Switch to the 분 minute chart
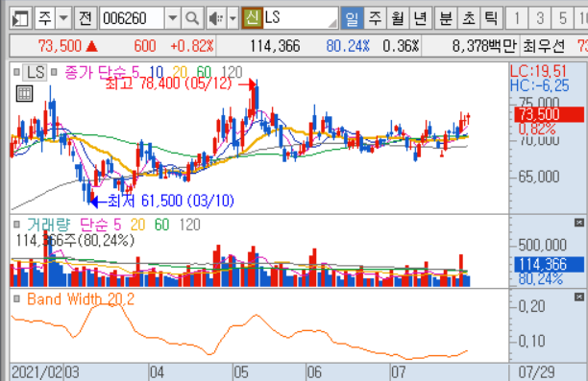Viewport: 588px width, 381px height. pos(446,18)
